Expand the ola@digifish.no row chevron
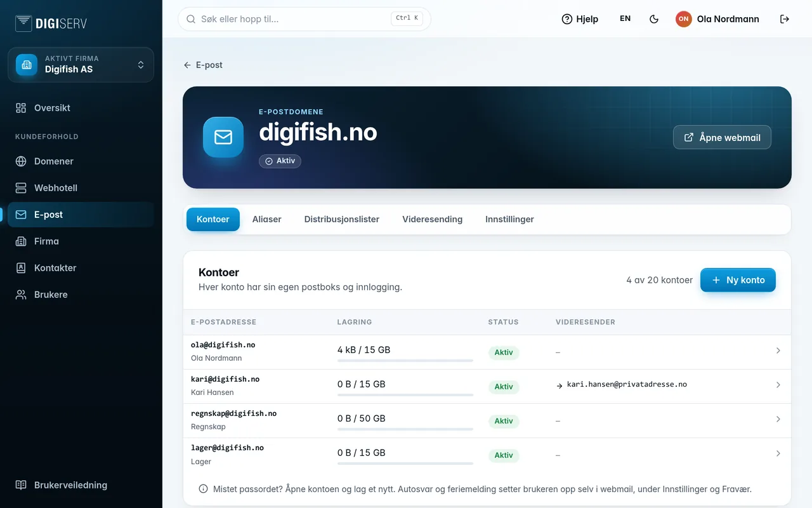812x508 pixels. pos(778,351)
